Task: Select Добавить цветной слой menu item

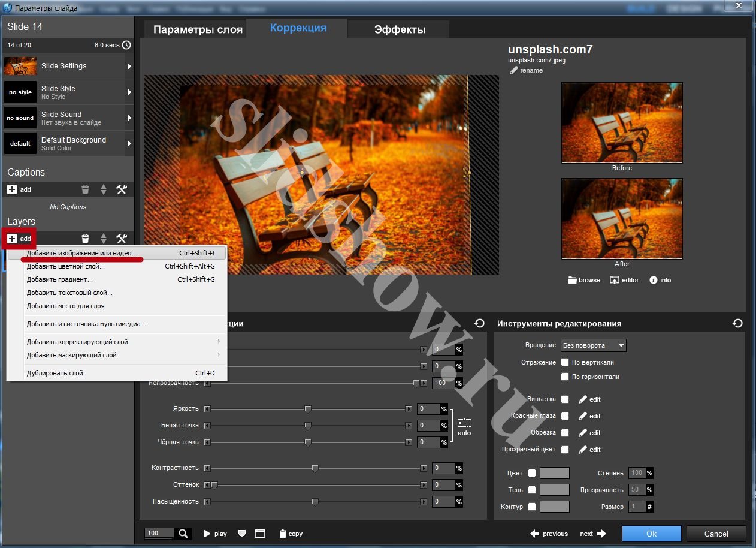Action: [x=117, y=266]
